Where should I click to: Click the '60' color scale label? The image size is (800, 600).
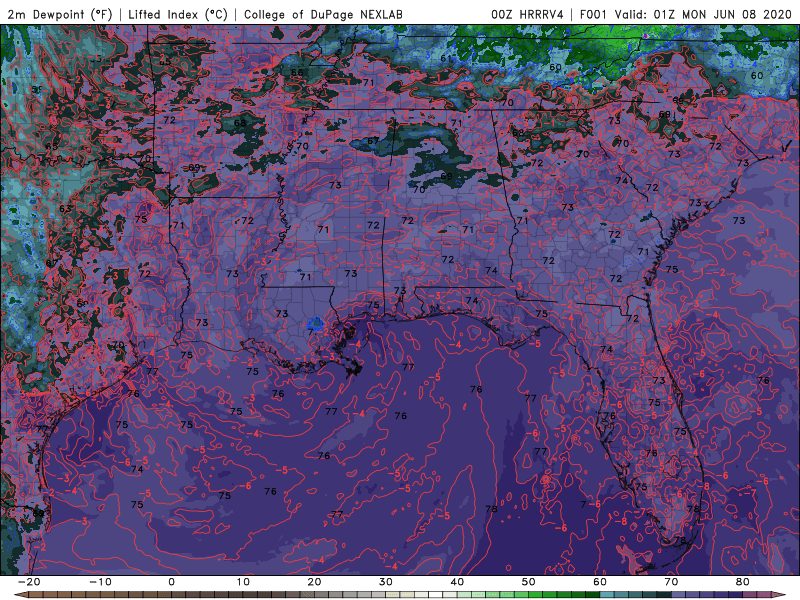[x=600, y=582]
